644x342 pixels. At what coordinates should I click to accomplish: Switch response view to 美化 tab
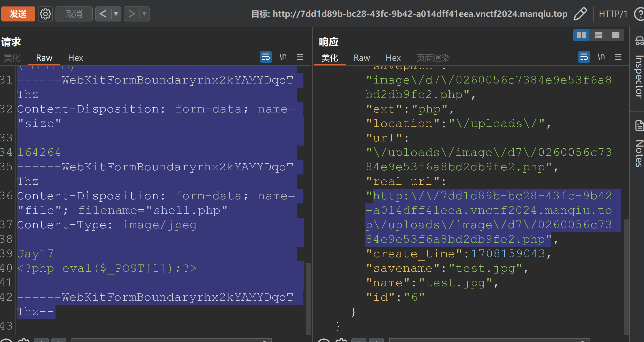329,58
